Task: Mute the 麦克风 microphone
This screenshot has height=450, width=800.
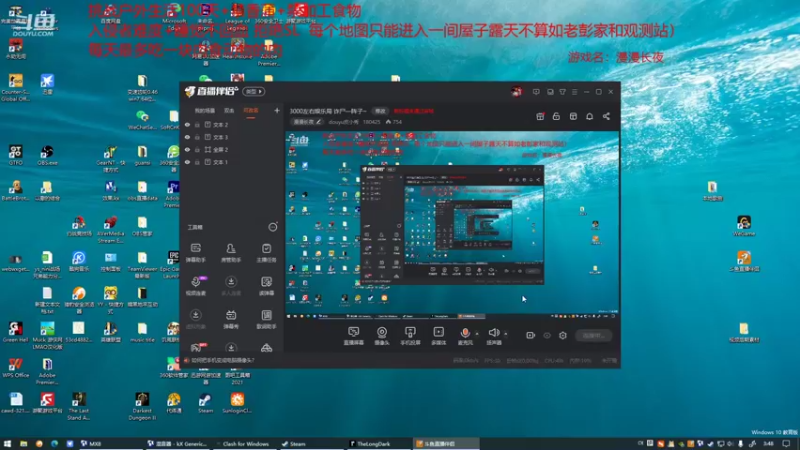Action: 465,336
